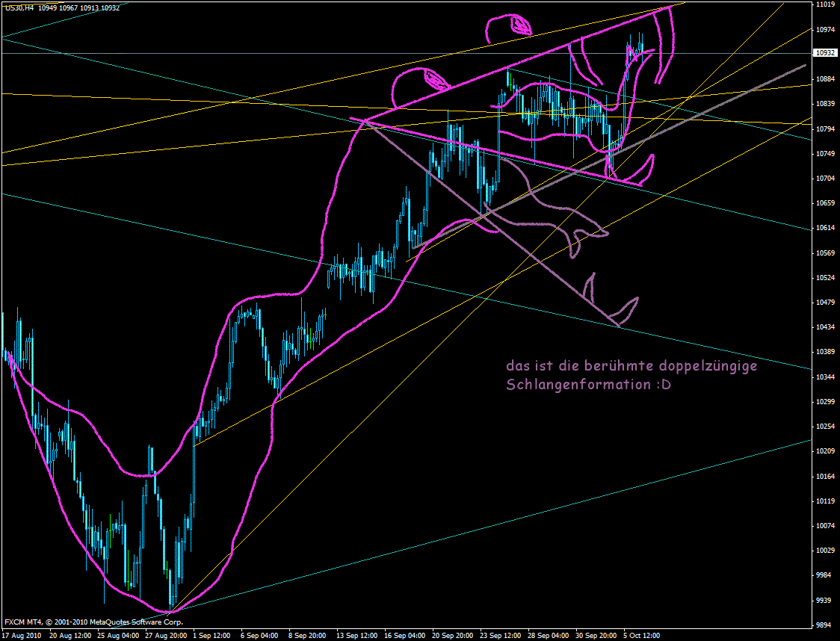Click the price axis value 10659
This screenshot has height=641, width=840.
coord(826,203)
